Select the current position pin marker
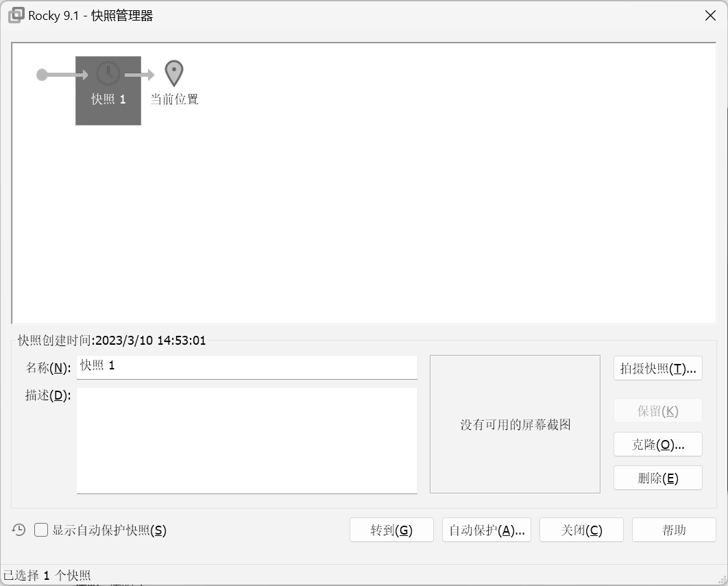The width and height of the screenshot is (728, 586). click(x=174, y=73)
